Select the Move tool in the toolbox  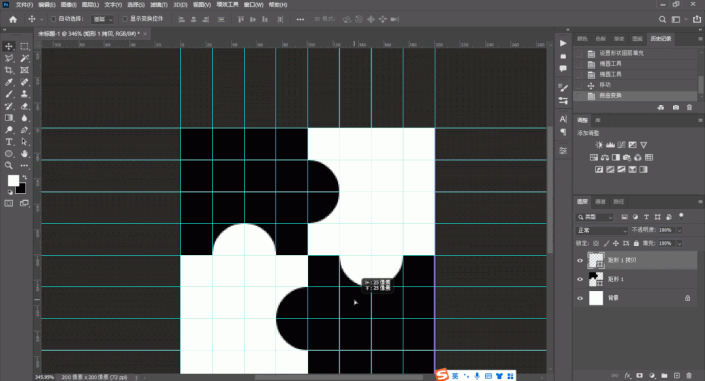point(9,46)
